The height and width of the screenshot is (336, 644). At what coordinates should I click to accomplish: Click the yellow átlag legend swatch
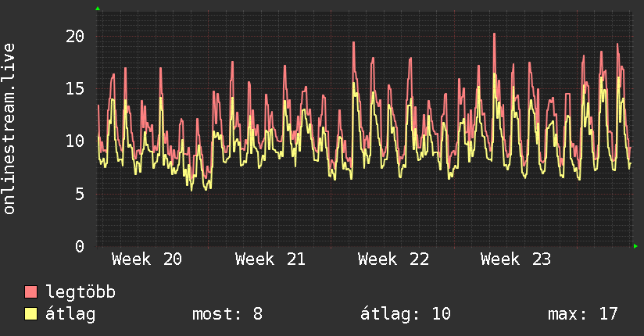pyautogui.click(x=30, y=313)
